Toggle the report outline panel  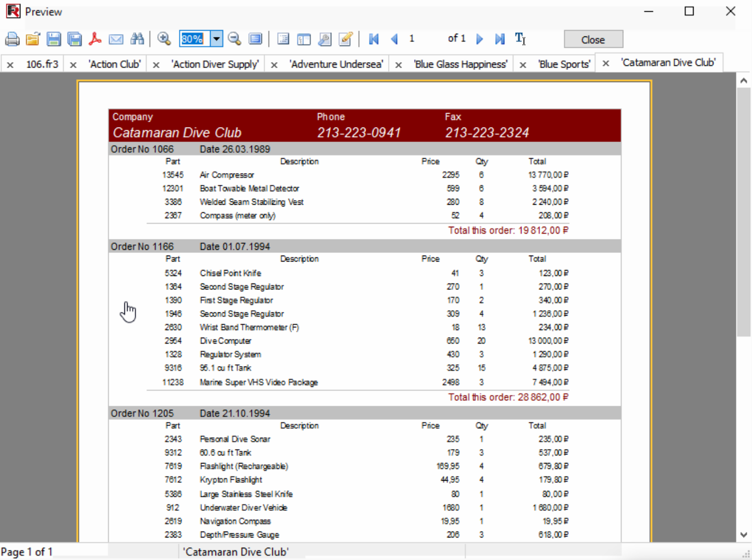[x=283, y=39]
